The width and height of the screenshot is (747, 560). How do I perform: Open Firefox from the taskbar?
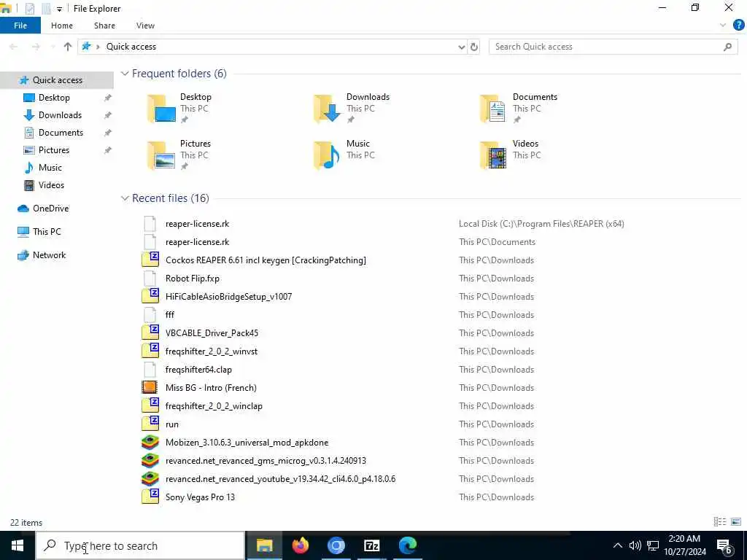300,545
